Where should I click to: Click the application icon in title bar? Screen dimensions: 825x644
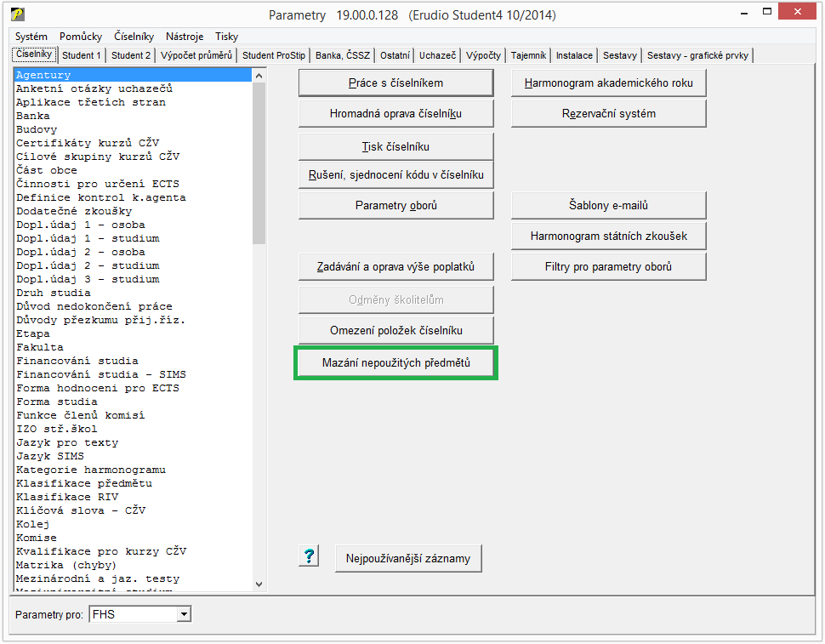coord(17,14)
